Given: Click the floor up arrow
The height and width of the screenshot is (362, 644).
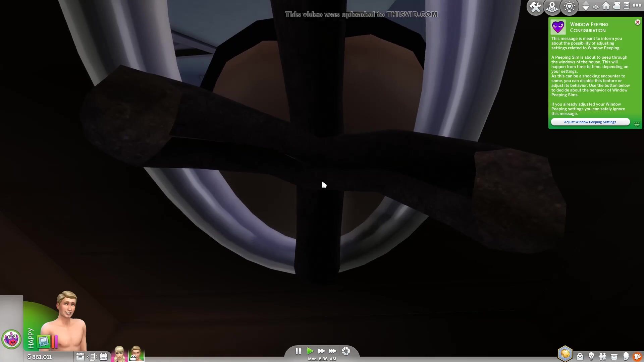Looking at the screenshot, I should click(586, 3).
